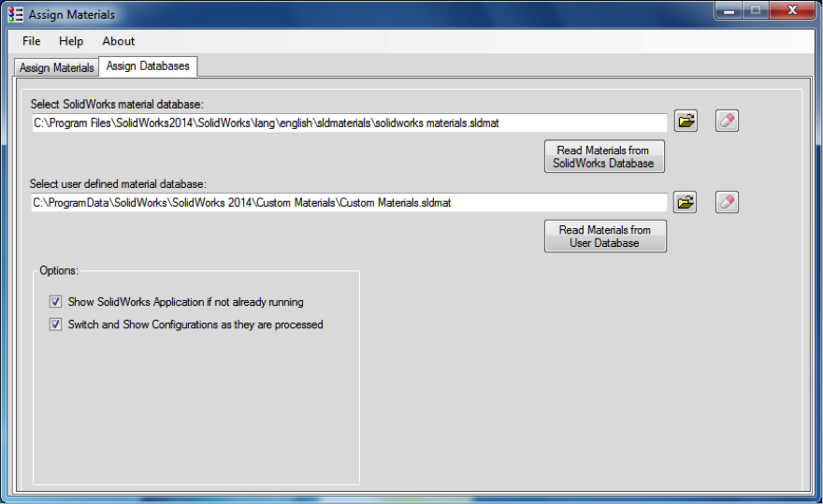Click the Assign Materials title bar app icon

coord(15,15)
